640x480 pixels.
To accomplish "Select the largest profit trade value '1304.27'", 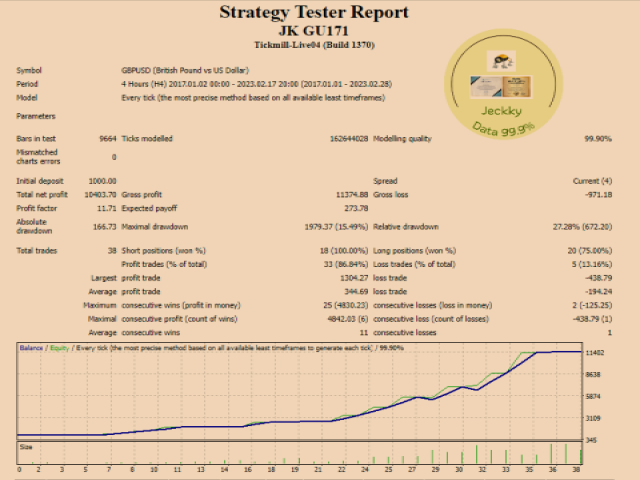I will 354,278.
